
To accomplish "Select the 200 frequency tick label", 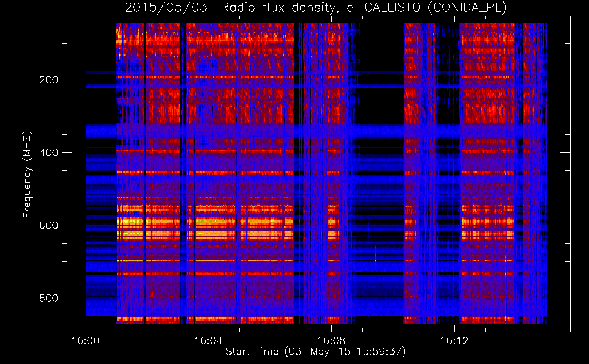I will coord(49,80).
